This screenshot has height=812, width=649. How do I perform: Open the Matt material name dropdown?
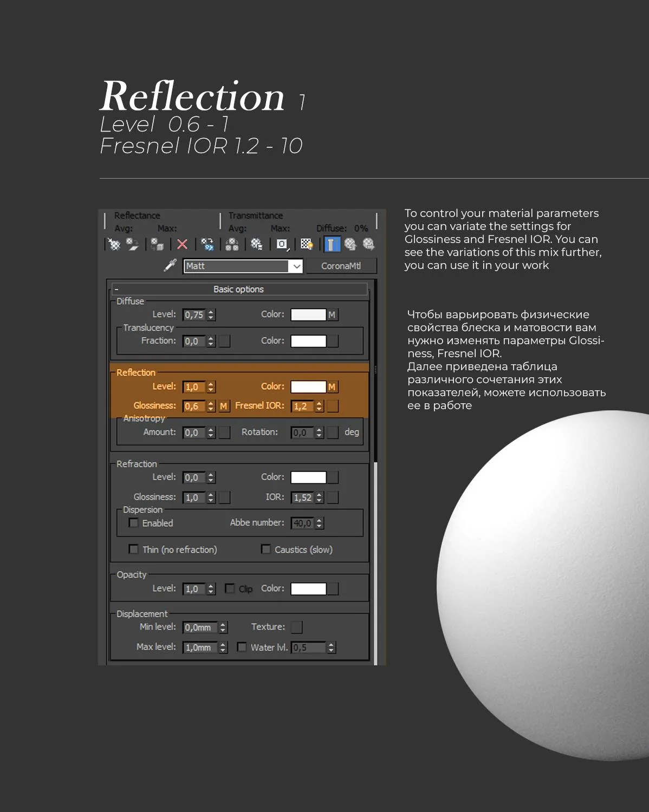[x=296, y=266]
